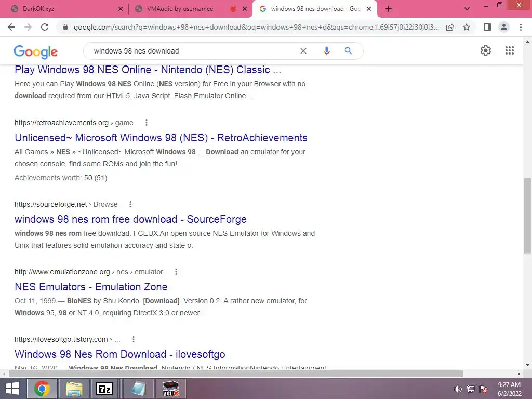Open options for emulationzone.org result
This screenshot has height=399, width=532.
pyautogui.click(x=176, y=272)
